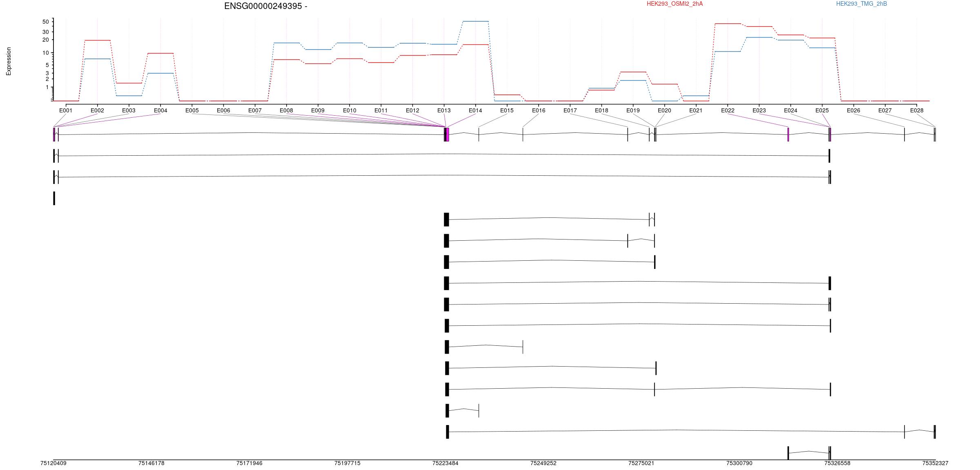Click the bottom-right two-exon transcript
Image resolution: width=980 pixels, height=470 pixels.
click(x=809, y=453)
